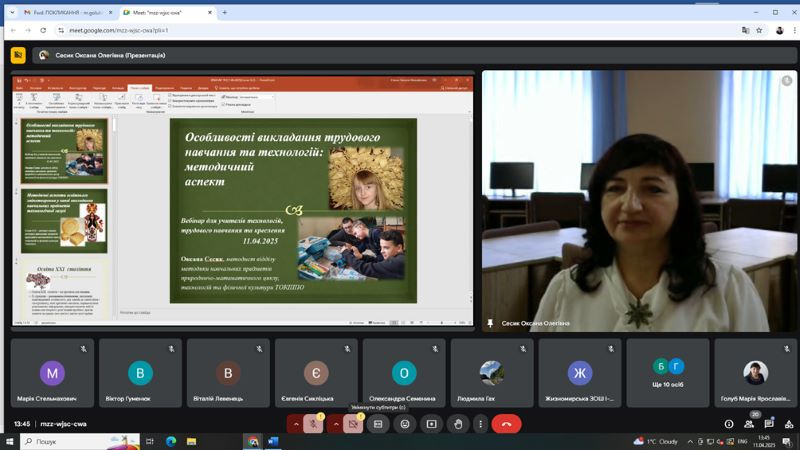Click the Євгенія Сикліцька avatar
The width and height of the screenshot is (800, 450).
[x=316, y=373]
